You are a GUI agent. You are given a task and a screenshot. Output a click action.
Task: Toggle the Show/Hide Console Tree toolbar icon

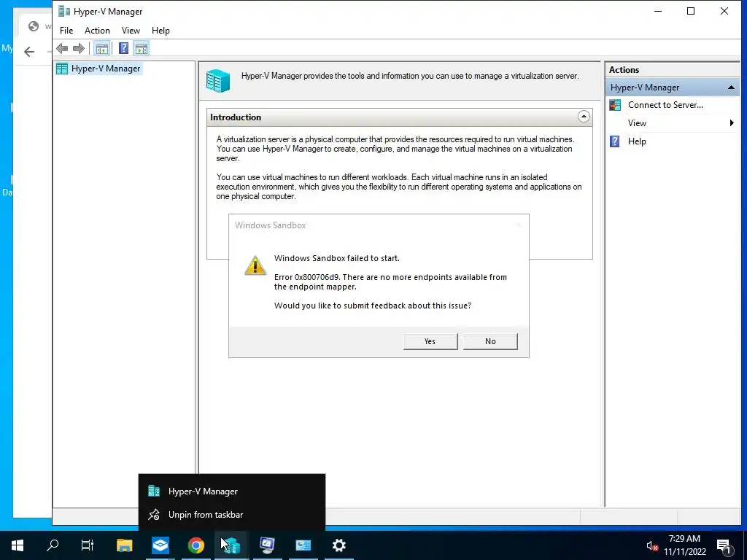(x=101, y=48)
